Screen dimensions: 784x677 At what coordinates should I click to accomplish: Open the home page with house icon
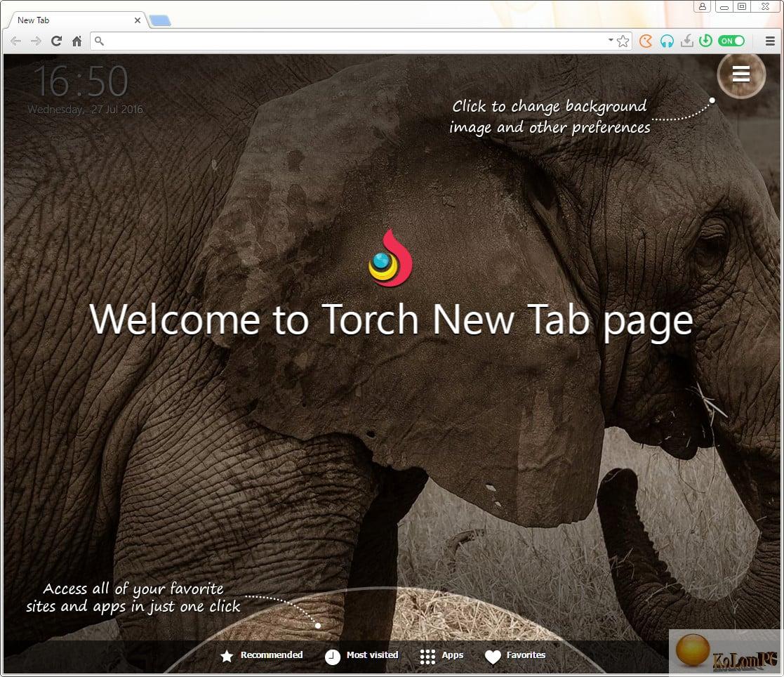point(77,41)
